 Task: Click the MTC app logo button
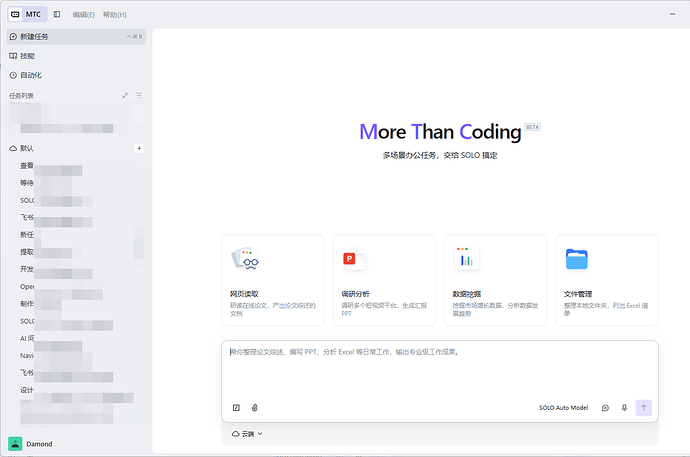[27, 15]
